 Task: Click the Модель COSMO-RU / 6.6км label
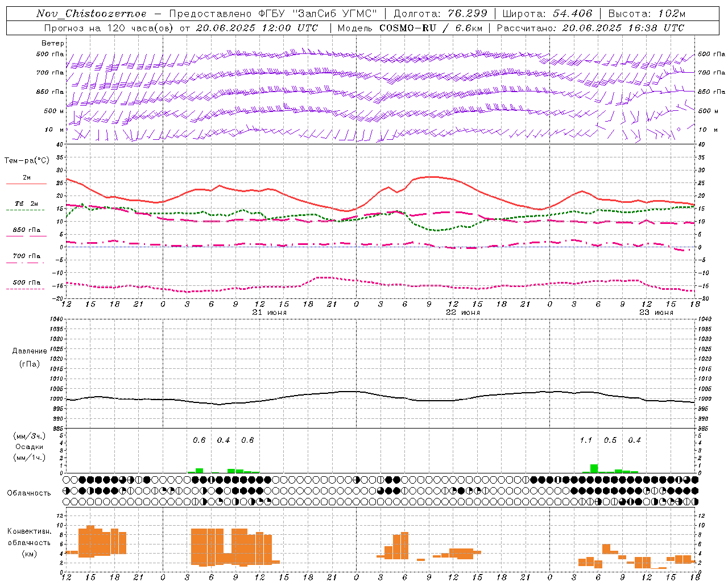(x=409, y=28)
